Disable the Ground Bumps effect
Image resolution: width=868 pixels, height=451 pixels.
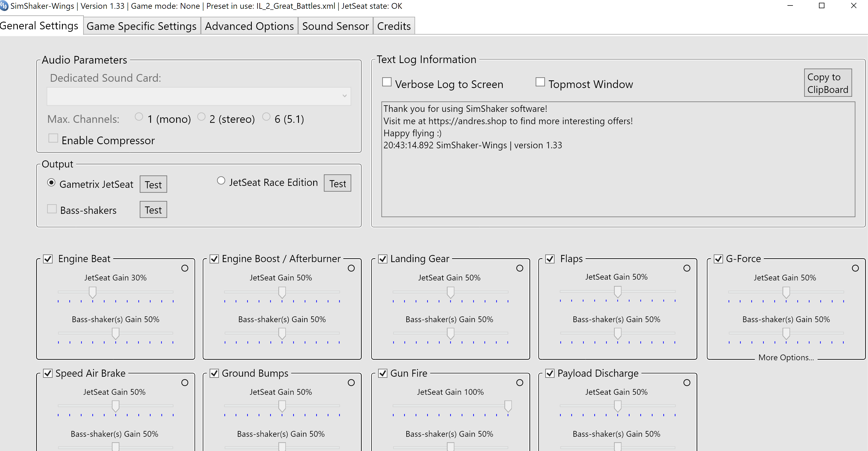(214, 373)
